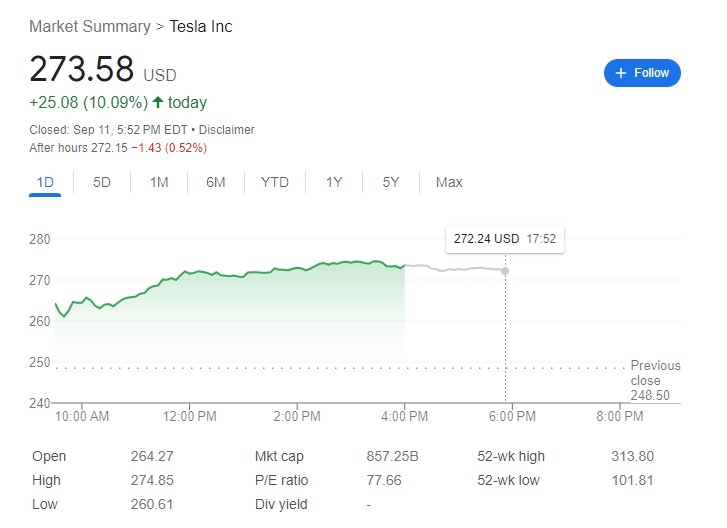The height and width of the screenshot is (528, 727).
Task: Click the 272.24 USD chart tooltip
Action: [504, 239]
